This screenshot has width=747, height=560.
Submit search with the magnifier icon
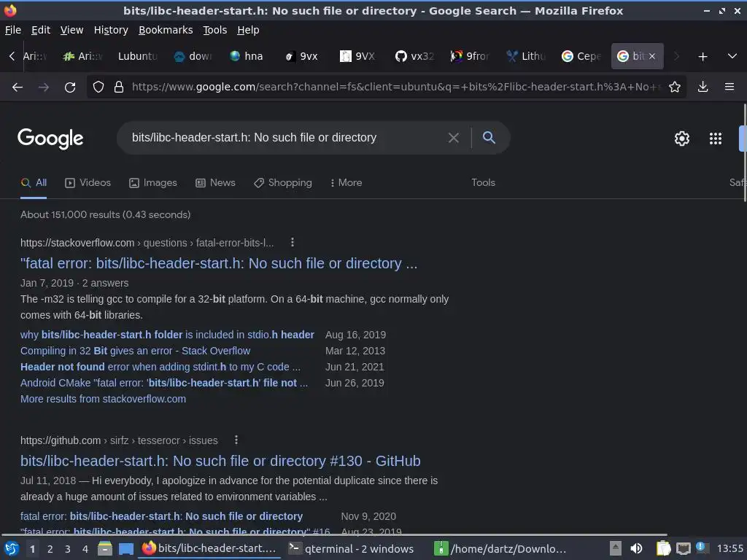(x=489, y=138)
